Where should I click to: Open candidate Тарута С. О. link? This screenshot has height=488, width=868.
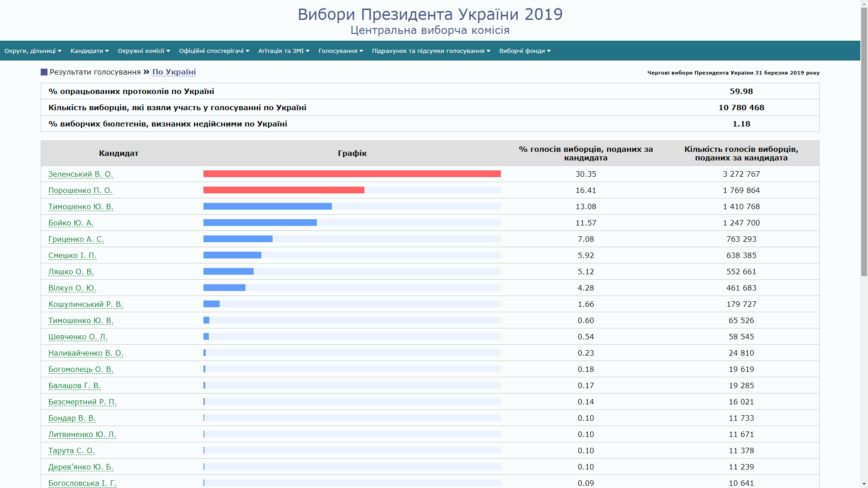pyautogui.click(x=71, y=450)
